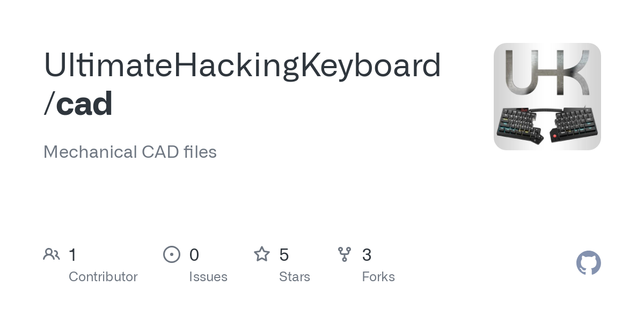Open the UltimateHackingKeyboard owner name

point(242,64)
